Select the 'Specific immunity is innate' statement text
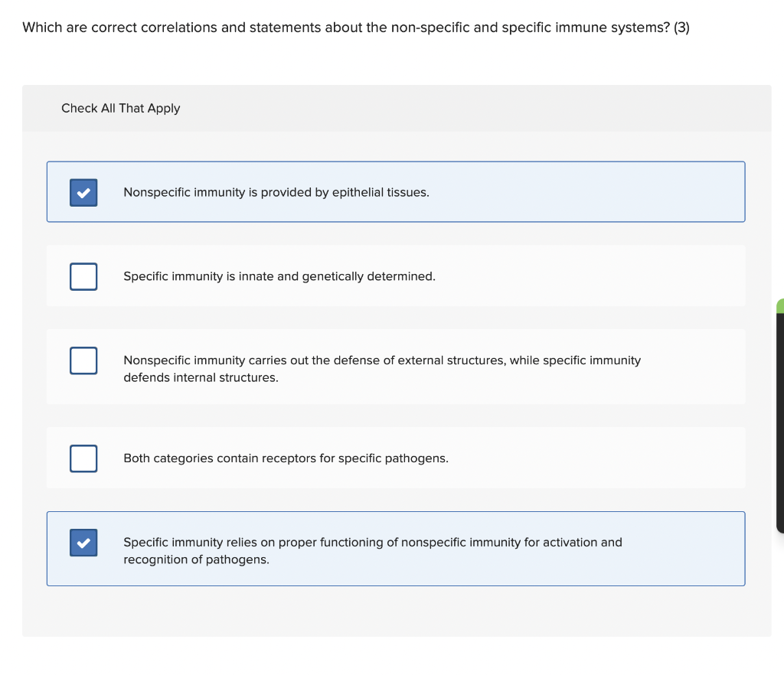The height and width of the screenshot is (675, 784). [279, 276]
